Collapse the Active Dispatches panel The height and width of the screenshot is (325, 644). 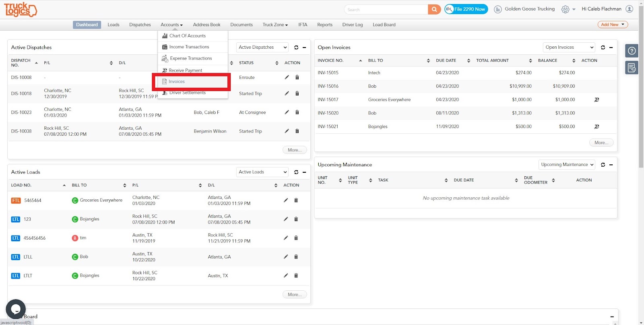[x=304, y=48]
